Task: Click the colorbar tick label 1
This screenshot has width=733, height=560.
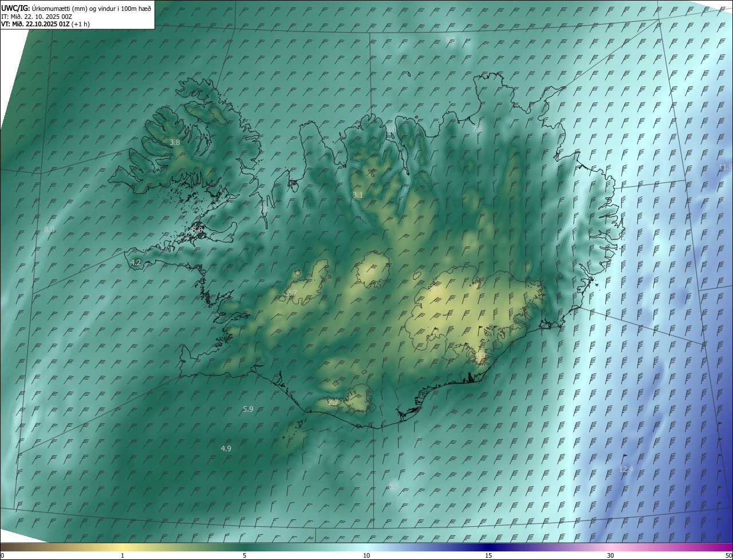Action: click(x=123, y=555)
